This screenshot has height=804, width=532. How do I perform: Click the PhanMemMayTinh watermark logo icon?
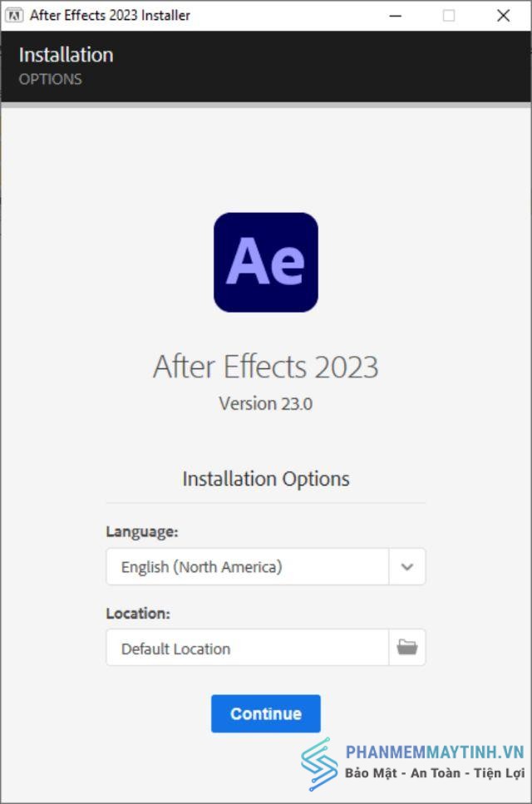(319, 763)
